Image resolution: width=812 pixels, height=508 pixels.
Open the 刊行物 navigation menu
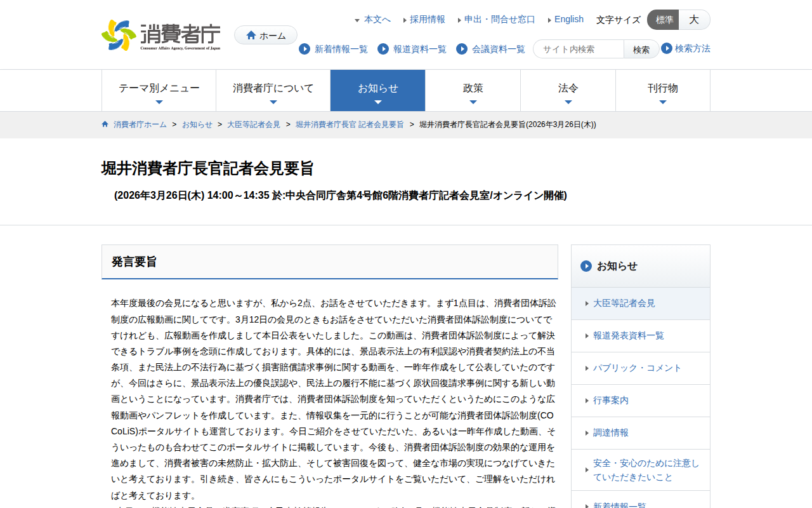point(662,90)
